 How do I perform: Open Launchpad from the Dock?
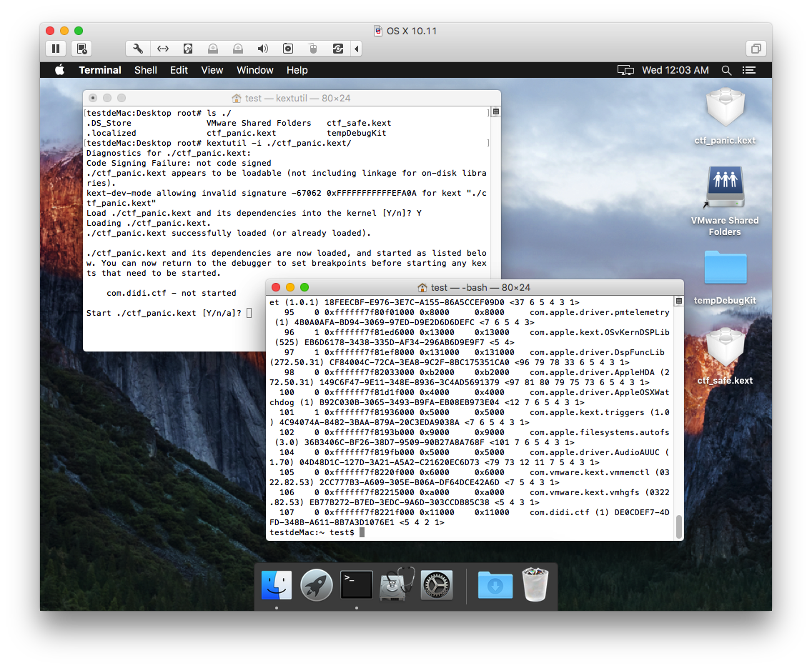click(x=316, y=584)
